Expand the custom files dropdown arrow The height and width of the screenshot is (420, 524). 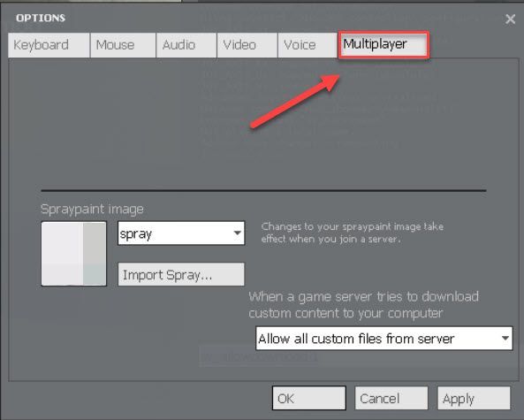click(505, 339)
